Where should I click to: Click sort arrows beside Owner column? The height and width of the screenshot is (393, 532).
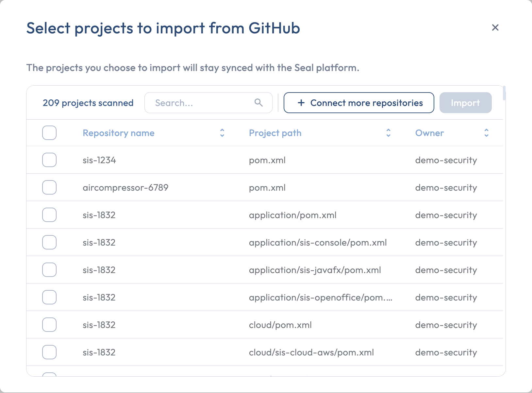coord(486,133)
